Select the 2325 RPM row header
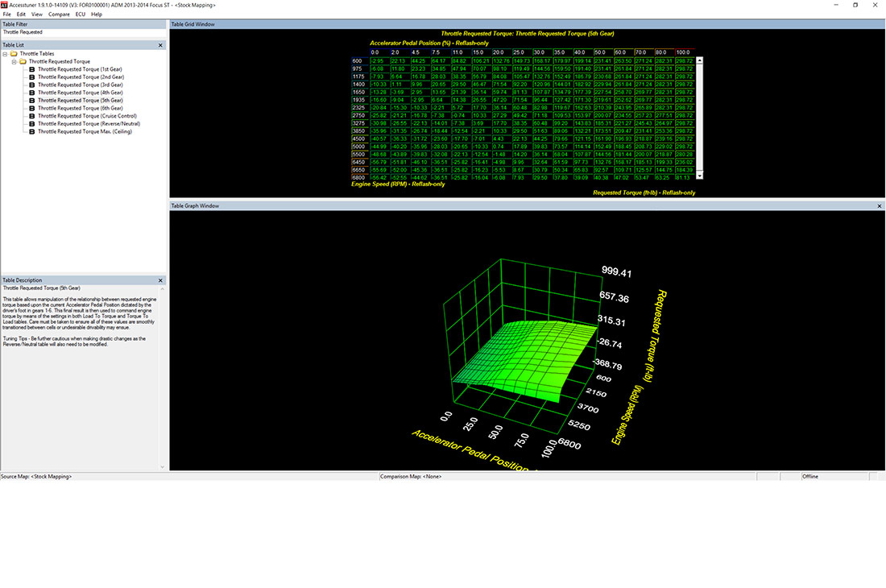The width and height of the screenshot is (886, 588). pos(360,107)
